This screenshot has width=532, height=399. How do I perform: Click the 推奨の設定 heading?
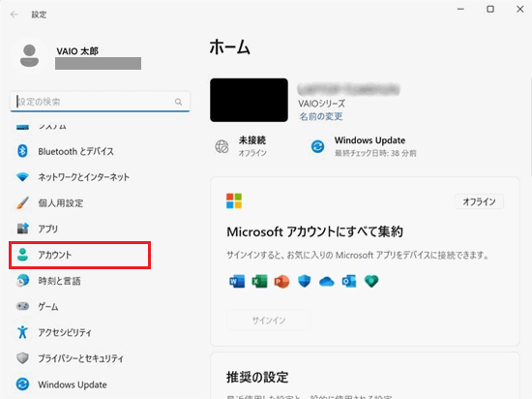(x=257, y=377)
